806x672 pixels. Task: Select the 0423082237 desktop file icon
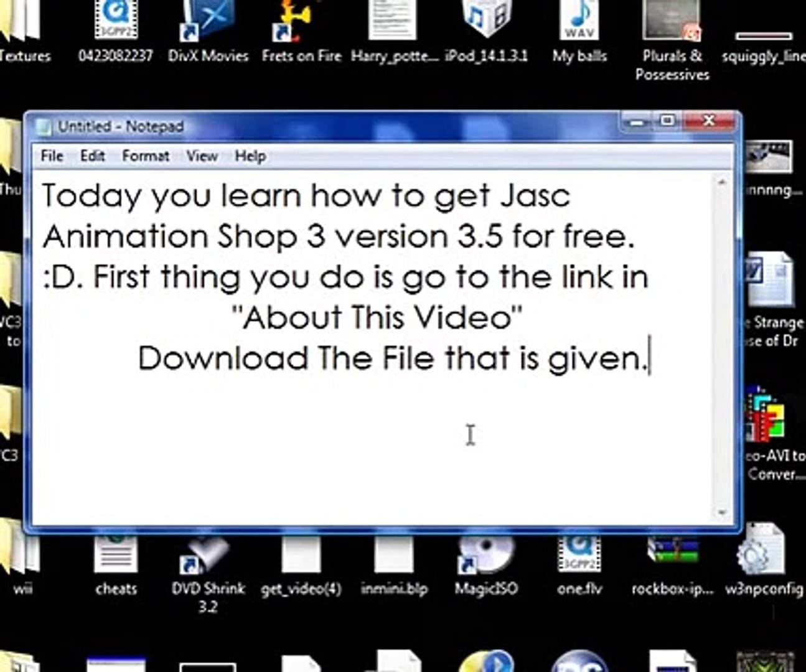point(116,32)
